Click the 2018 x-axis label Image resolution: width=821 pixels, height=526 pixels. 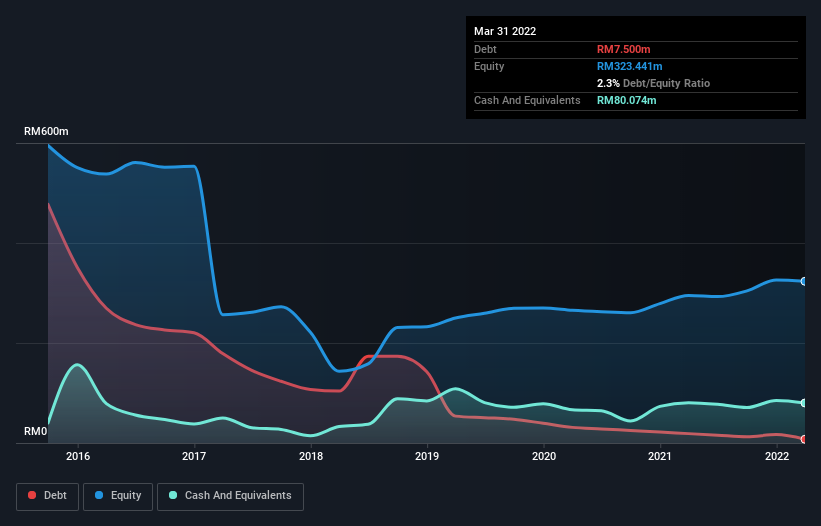coord(311,456)
